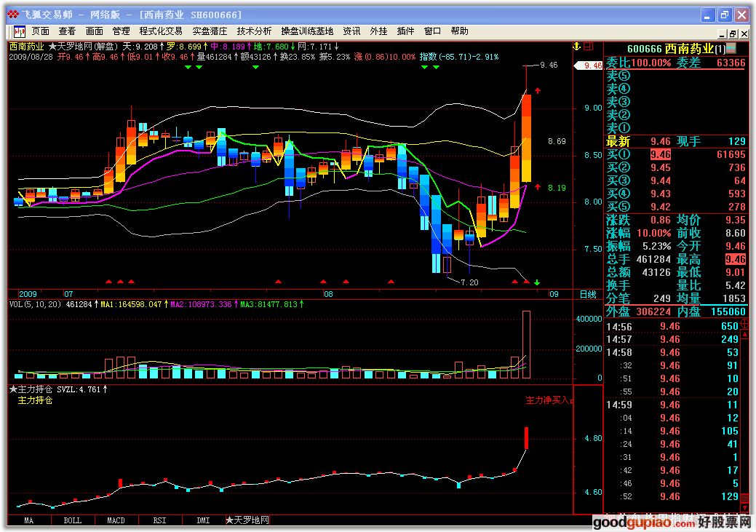Close the inner chart window
The width and height of the screenshot is (756, 532).
point(744,33)
